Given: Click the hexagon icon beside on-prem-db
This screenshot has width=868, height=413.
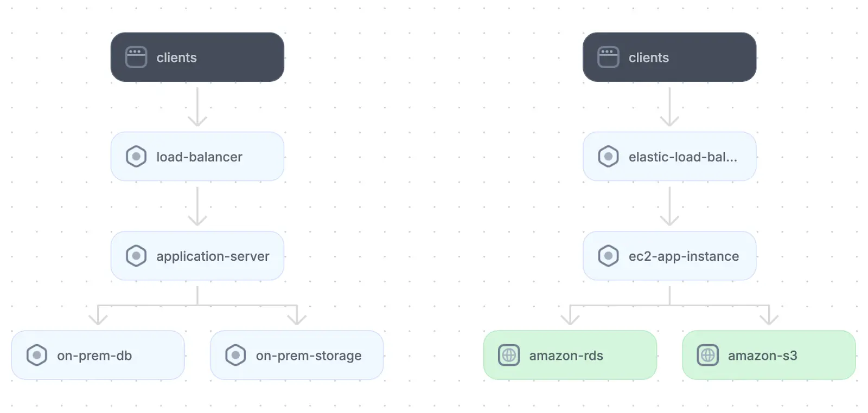Looking at the screenshot, I should click(x=37, y=355).
